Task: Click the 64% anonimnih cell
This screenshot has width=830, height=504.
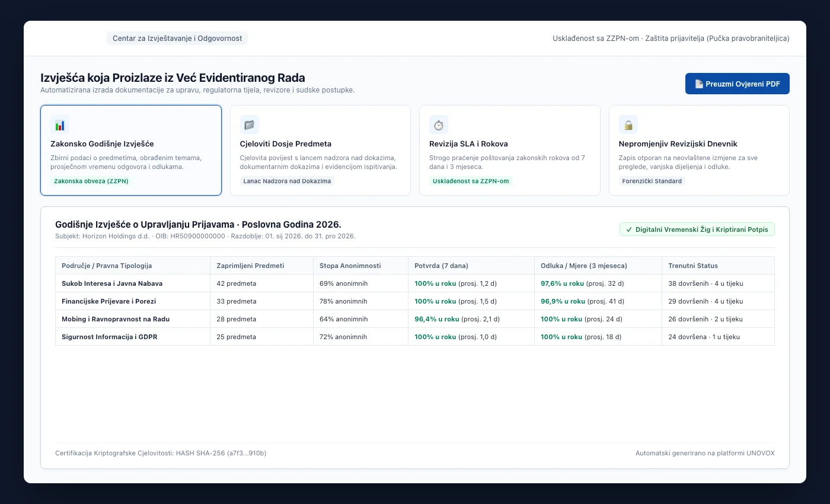Action: click(x=360, y=319)
